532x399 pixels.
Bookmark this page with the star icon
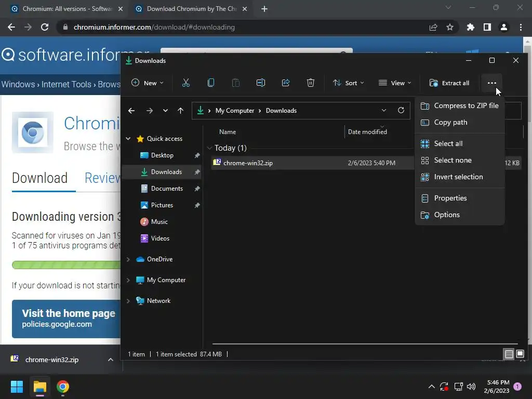(x=450, y=27)
